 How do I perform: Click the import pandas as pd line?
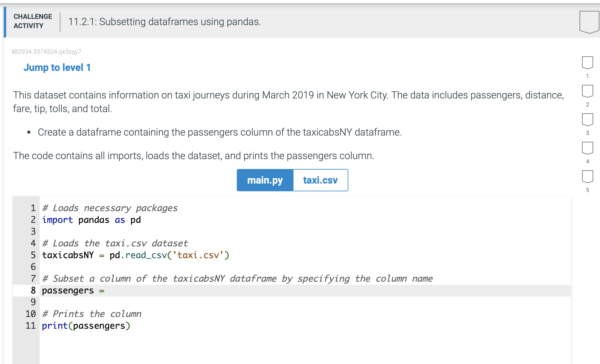point(91,220)
